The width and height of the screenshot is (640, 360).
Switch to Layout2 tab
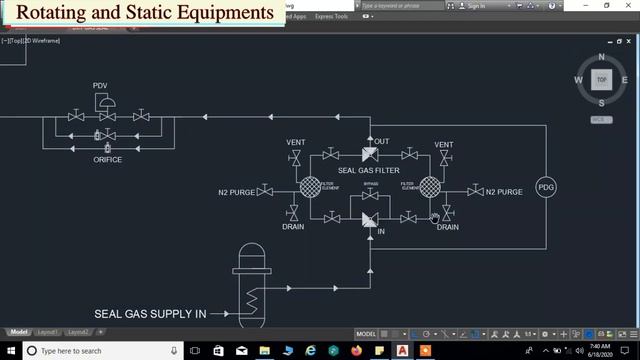(x=78, y=332)
